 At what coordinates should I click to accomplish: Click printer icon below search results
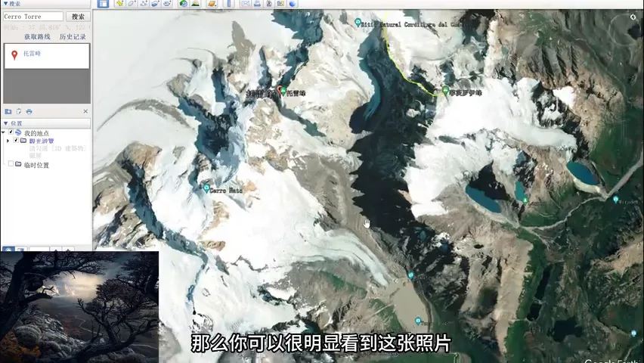(29, 111)
